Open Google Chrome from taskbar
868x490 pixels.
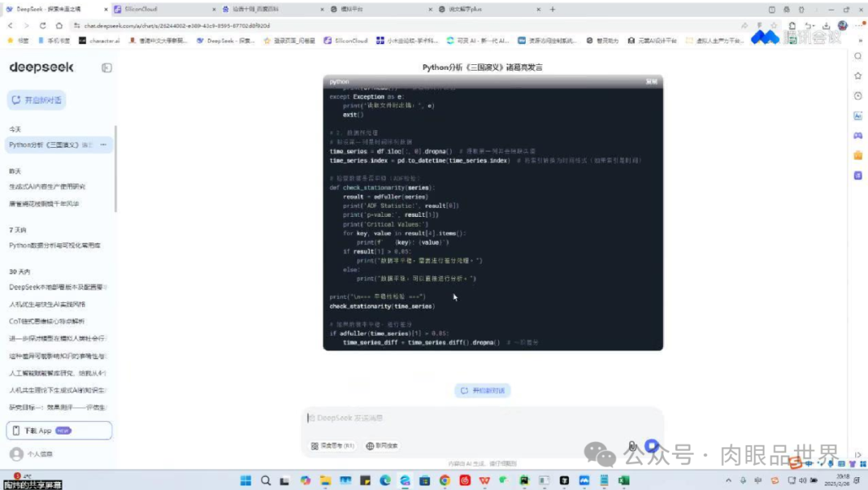[444, 480]
